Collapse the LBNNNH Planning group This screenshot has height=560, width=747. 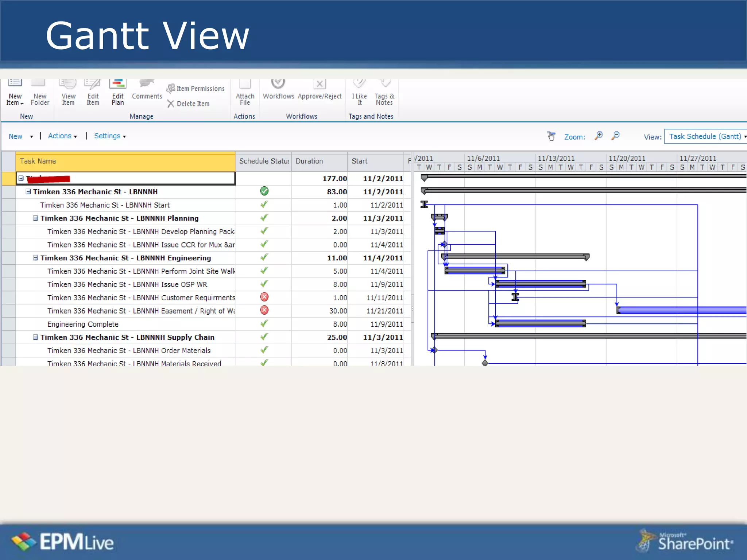click(35, 218)
